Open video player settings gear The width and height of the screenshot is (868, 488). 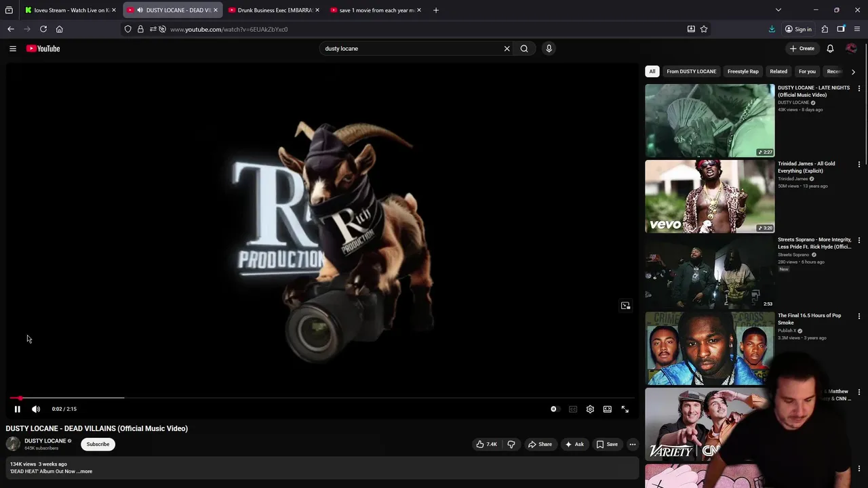(590, 409)
